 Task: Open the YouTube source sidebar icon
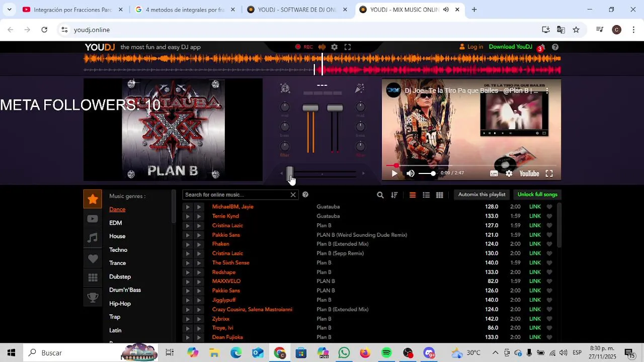[93, 219]
